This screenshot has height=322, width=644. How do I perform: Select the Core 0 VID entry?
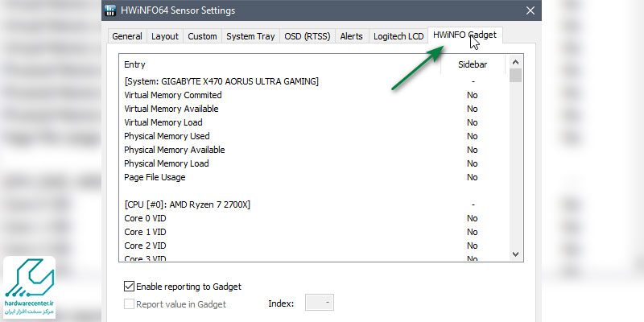[314, 218]
